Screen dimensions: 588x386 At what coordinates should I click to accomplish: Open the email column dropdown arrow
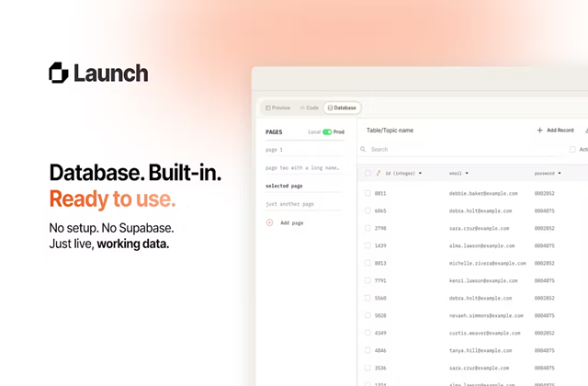click(x=467, y=173)
